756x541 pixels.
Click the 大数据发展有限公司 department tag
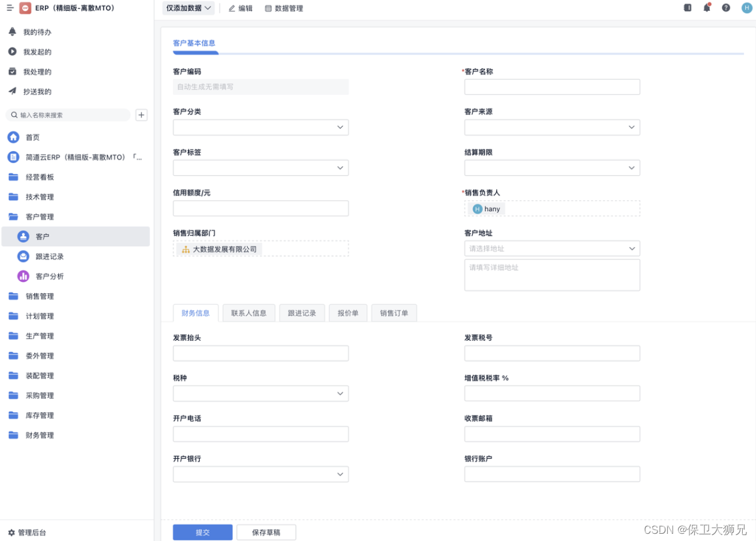click(220, 249)
